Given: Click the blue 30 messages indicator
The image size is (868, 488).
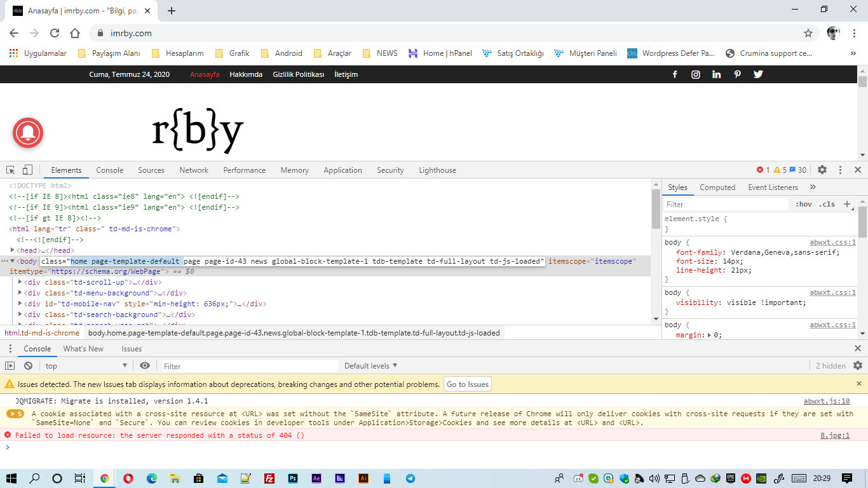Looking at the screenshot, I should (x=798, y=170).
